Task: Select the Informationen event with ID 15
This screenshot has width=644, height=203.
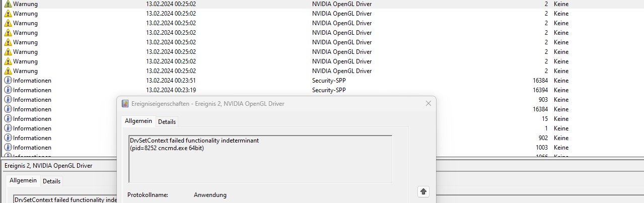Action: (322, 119)
